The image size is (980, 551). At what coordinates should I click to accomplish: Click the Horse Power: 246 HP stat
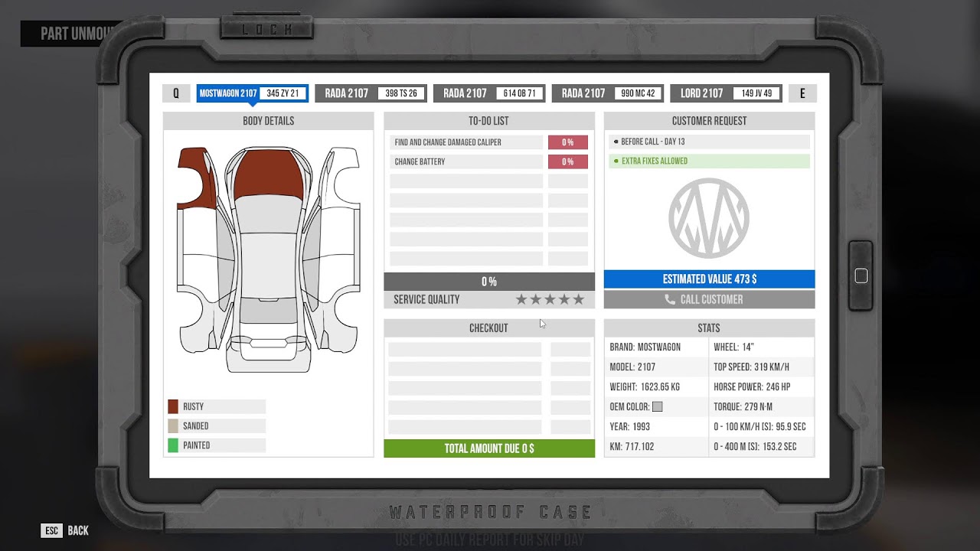(x=762, y=386)
